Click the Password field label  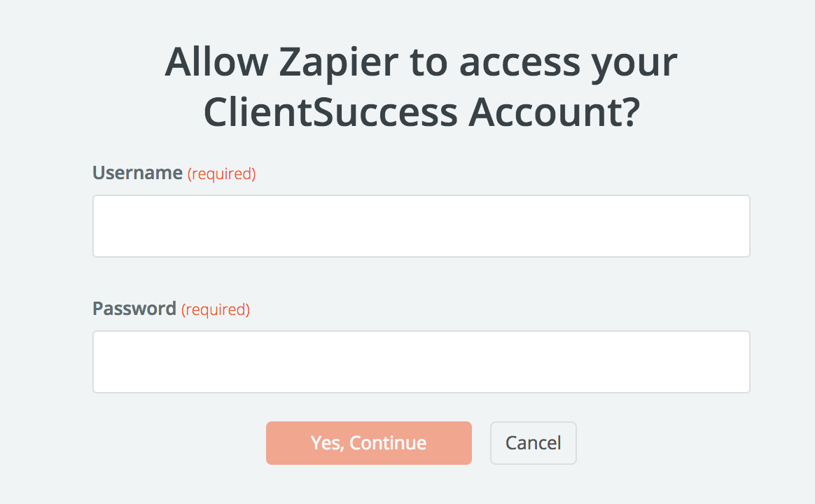[x=134, y=309]
